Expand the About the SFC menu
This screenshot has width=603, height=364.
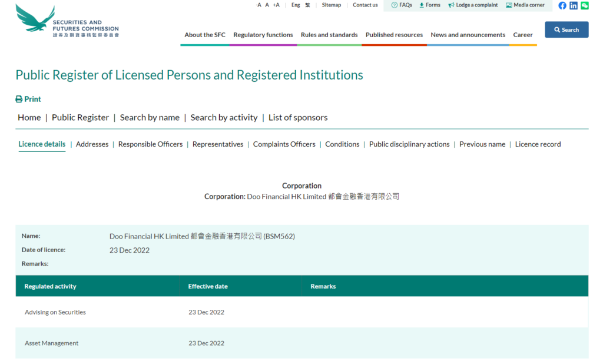click(205, 35)
